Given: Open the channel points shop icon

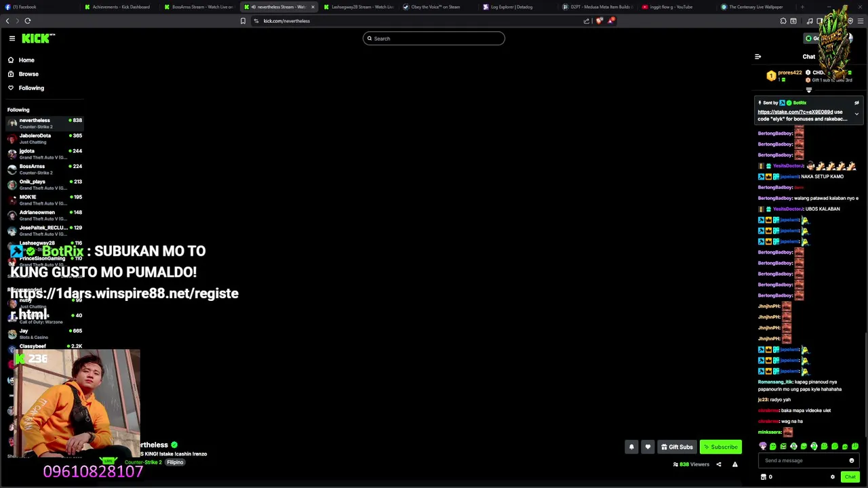Looking at the screenshot, I should coord(764,477).
